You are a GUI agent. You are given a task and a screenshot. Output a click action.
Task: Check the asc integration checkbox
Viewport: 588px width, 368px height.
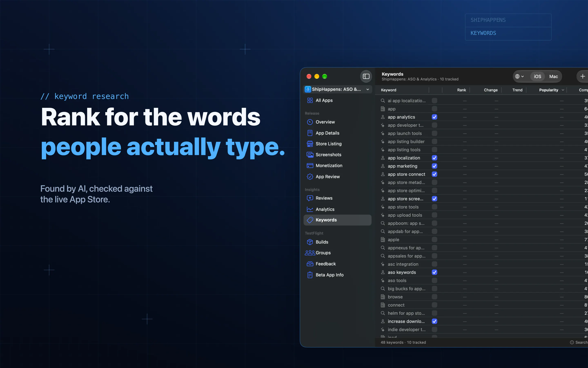coord(434,264)
